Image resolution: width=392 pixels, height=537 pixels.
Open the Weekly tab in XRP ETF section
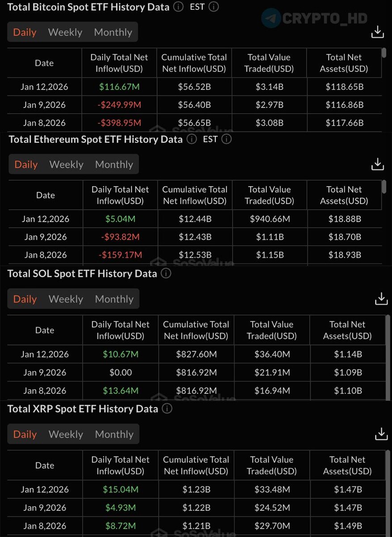tap(66, 434)
